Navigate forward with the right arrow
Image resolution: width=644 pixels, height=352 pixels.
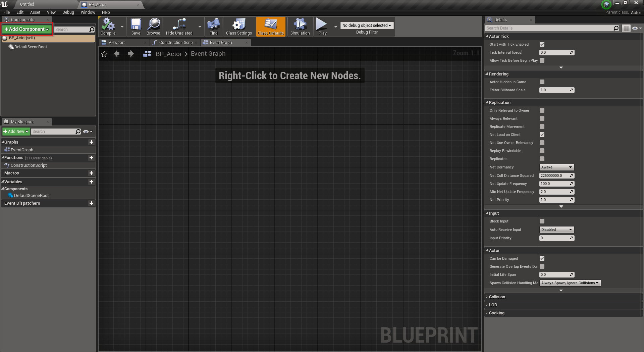tap(131, 54)
